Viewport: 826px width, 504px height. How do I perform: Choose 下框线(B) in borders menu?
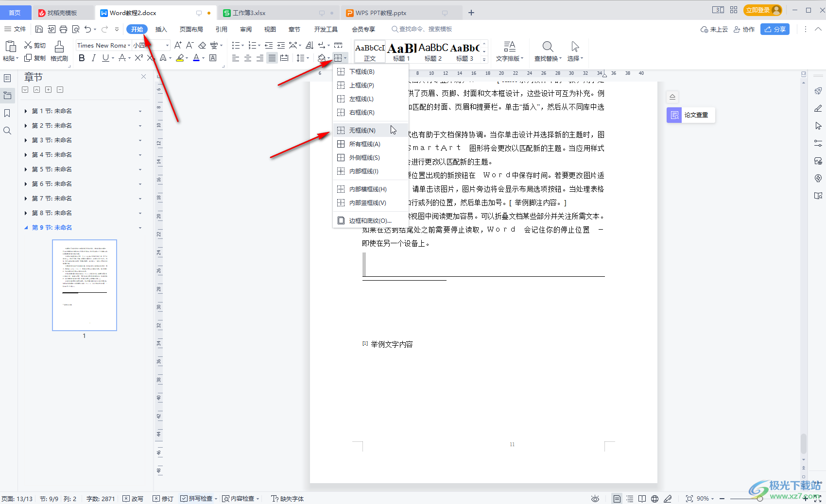click(x=370, y=71)
